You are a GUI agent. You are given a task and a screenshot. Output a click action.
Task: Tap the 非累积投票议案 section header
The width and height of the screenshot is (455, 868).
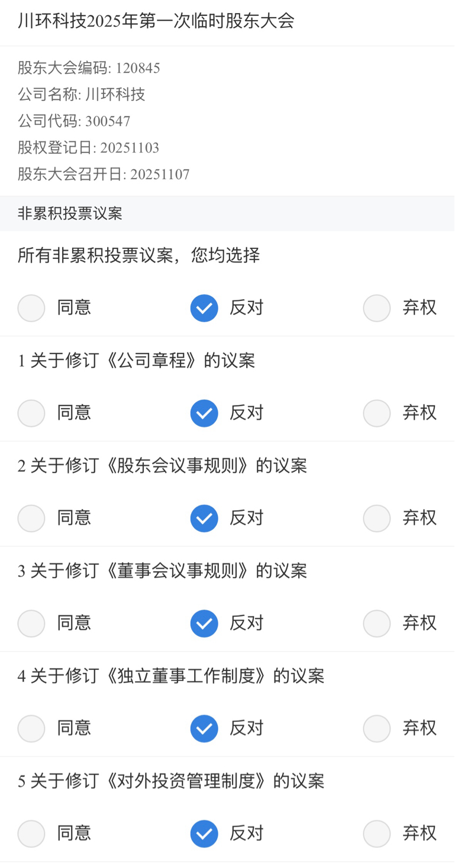70,214
